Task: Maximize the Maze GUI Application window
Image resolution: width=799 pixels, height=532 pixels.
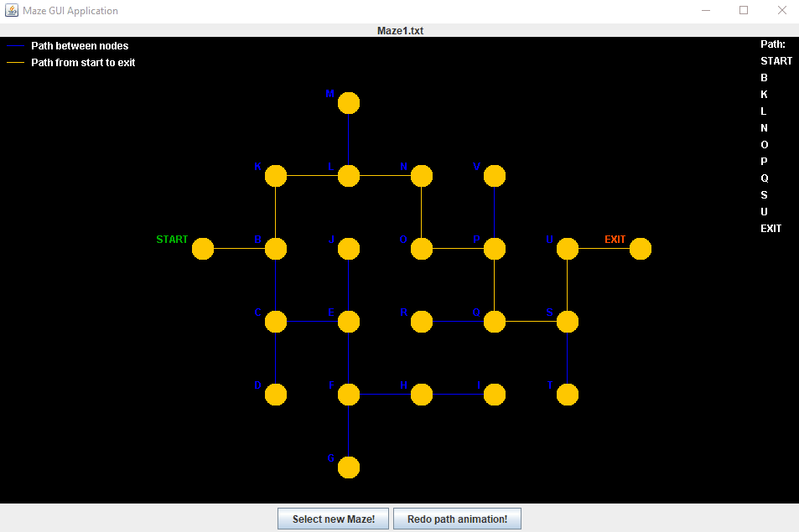Action: (743, 11)
